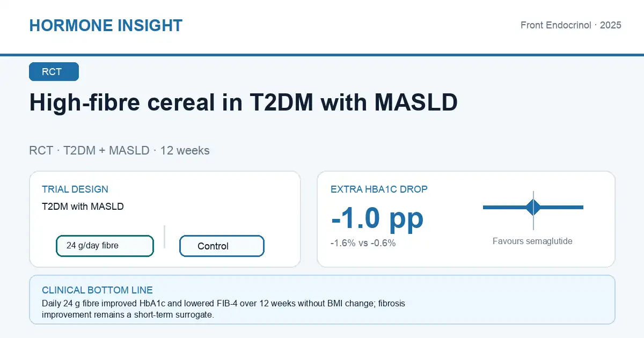Click the CLINICAL BOTTOM LINE heading
Image resolution: width=644 pixels, height=338 pixels.
click(x=97, y=290)
